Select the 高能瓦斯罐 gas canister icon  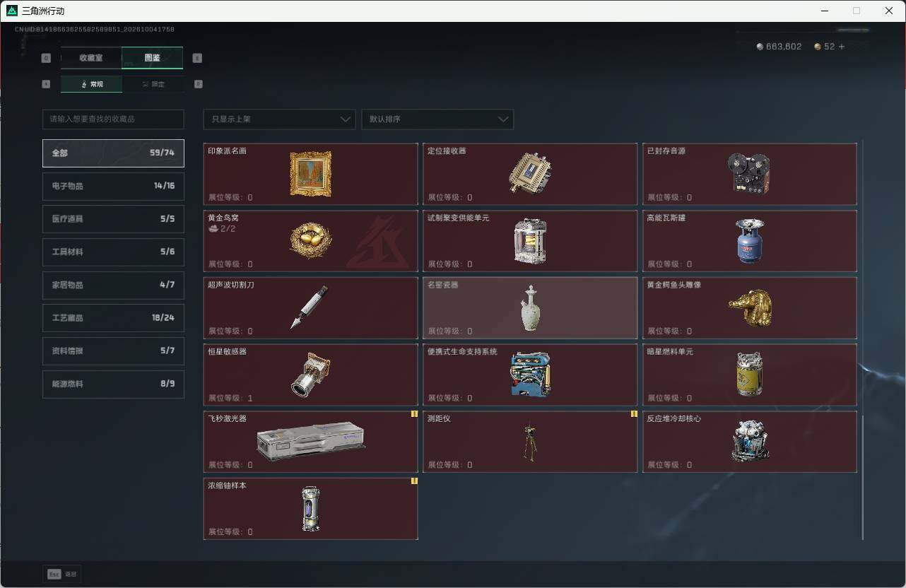coord(749,241)
